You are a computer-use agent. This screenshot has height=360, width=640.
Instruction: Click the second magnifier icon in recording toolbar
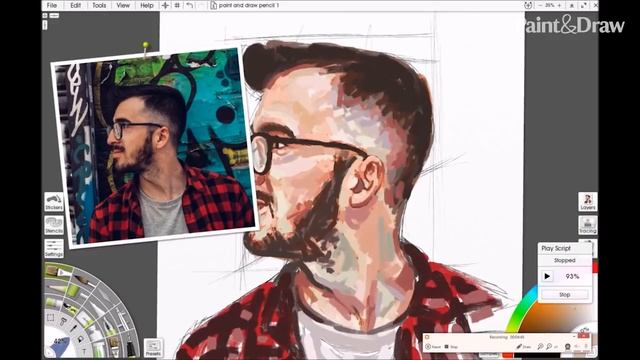coord(549,347)
